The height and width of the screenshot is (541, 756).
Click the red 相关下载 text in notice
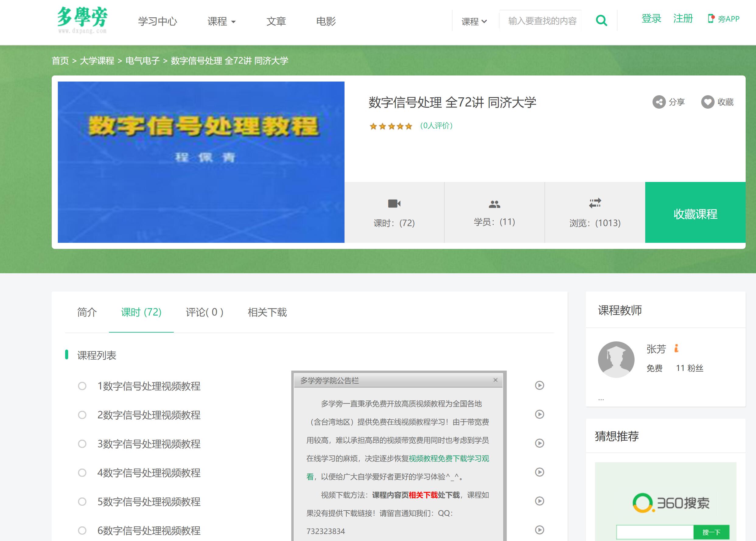(423, 495)
